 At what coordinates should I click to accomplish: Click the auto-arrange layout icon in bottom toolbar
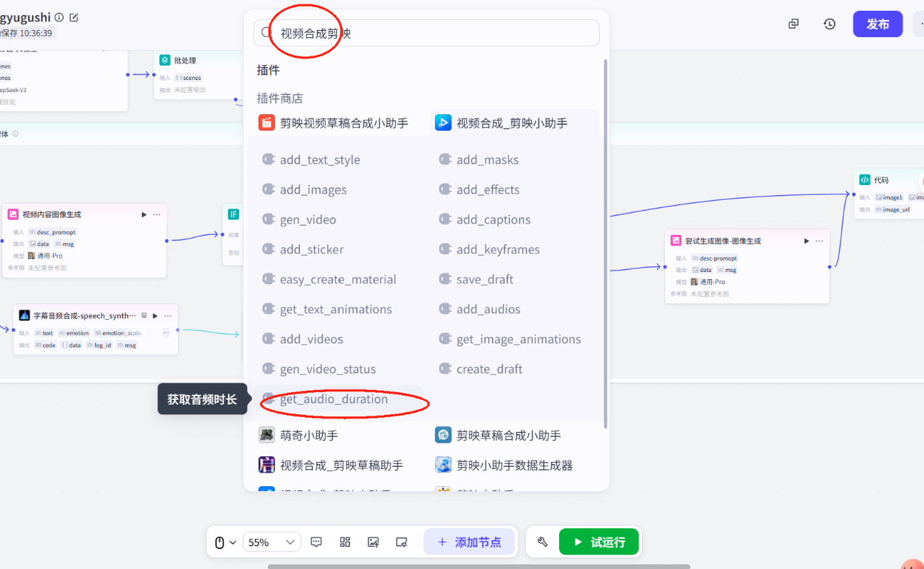(345, 542)
